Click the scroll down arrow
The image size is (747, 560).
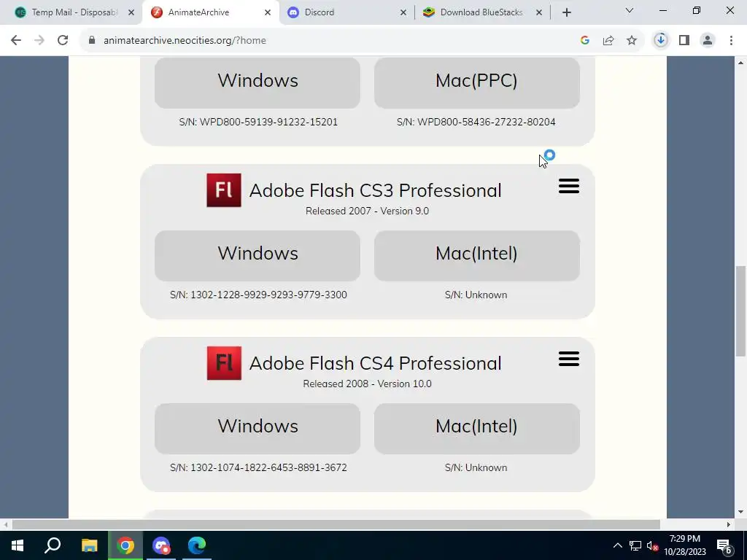pyautogui.click(x=740, y=513)
